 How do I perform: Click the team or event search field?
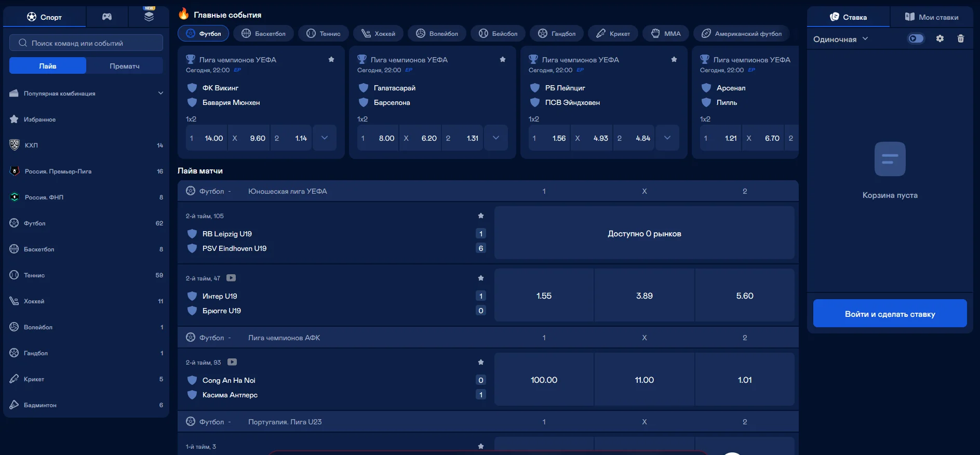[x=86, y=43]
